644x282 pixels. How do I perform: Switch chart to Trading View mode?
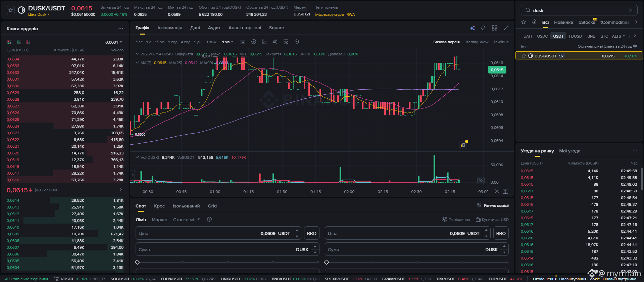coord(477,42)
